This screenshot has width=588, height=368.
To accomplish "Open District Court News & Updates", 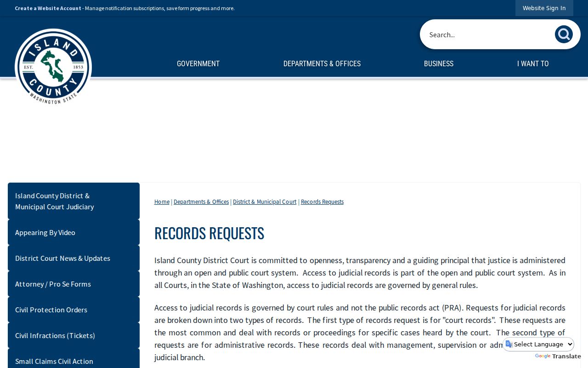I will tap(73, 258).
